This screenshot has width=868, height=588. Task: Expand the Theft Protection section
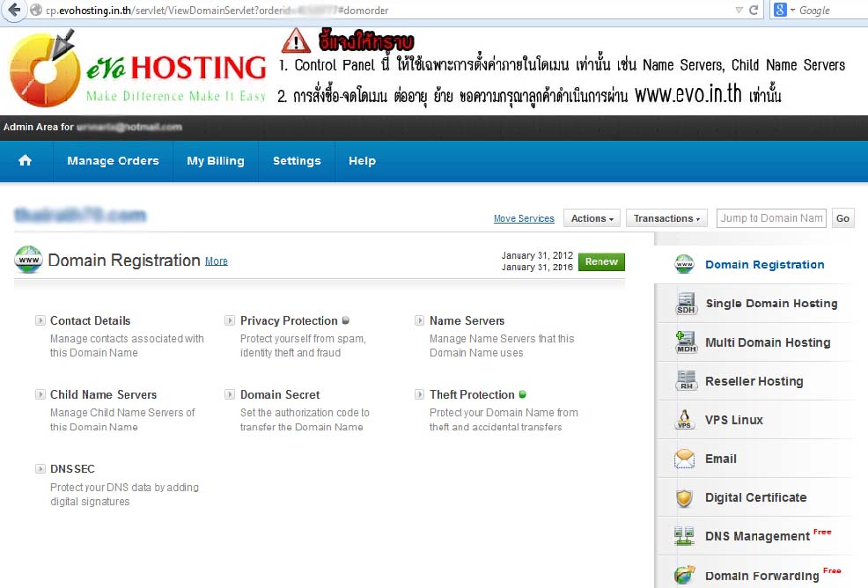tap(420, 394)
